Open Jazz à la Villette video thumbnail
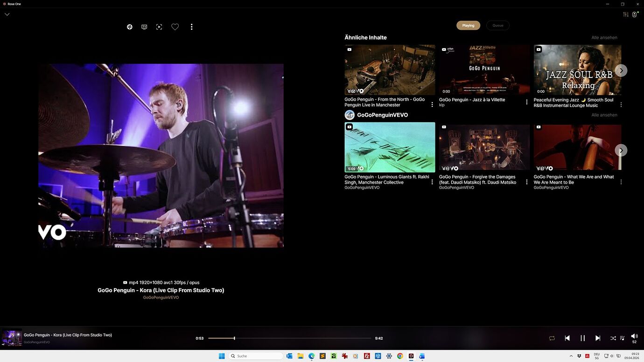Image resolution: width=644 pixels, height=362 pixels. [484, 70]
